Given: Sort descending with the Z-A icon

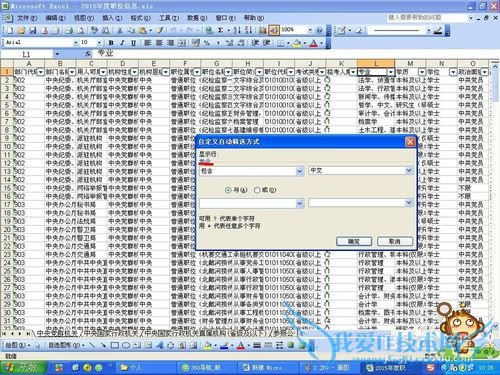Looking at the screenshot, I should (x=248, y=31).
